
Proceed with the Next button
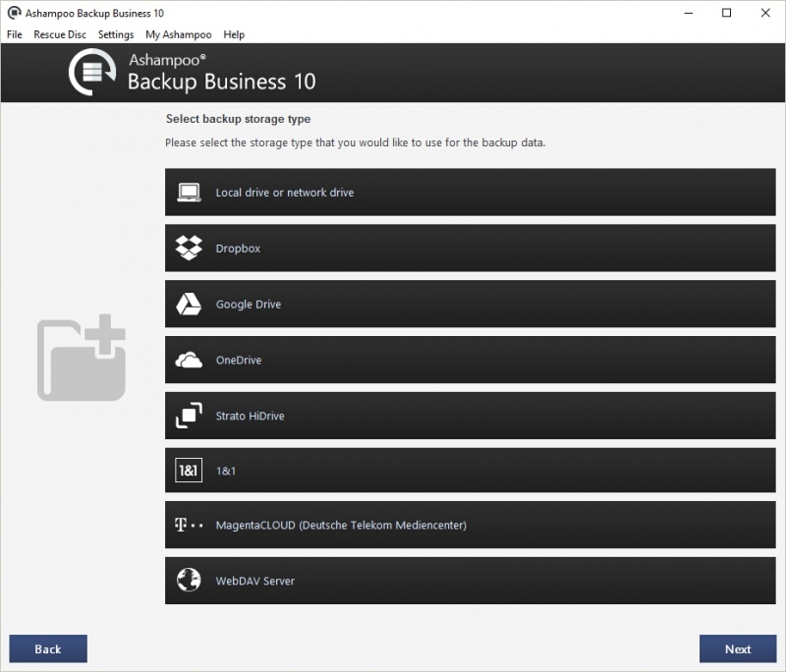(738, 649)
